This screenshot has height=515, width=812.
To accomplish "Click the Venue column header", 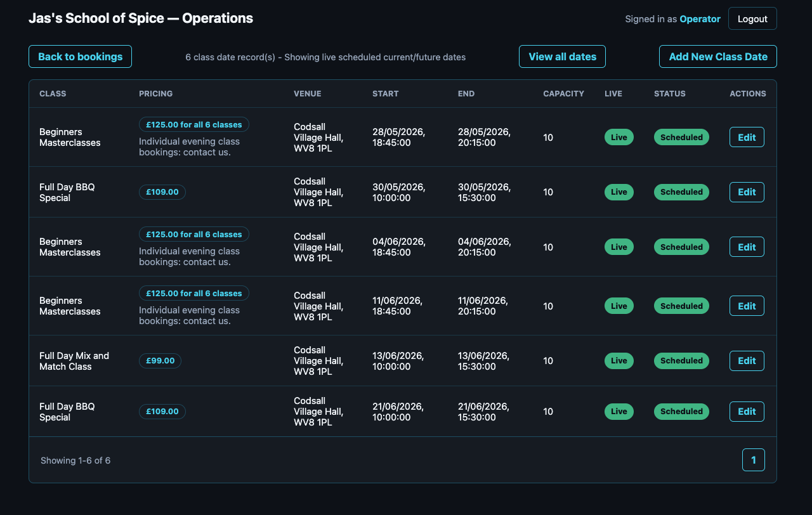I will tap(308, 94).
